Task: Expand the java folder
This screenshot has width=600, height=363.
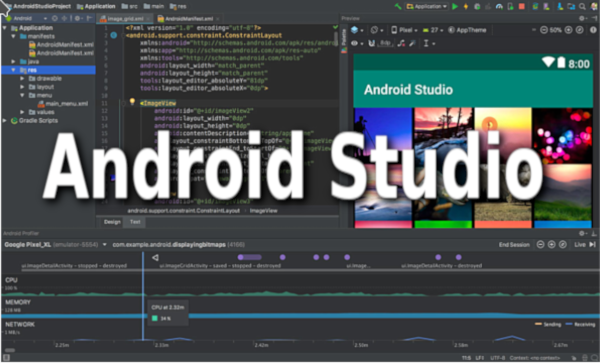Action: tap(13, 61)
